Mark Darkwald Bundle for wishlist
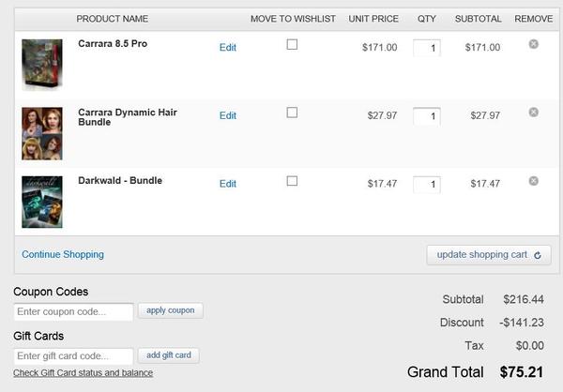The width and height of the screenshot is (563, 392). click(x=292, y=181)
